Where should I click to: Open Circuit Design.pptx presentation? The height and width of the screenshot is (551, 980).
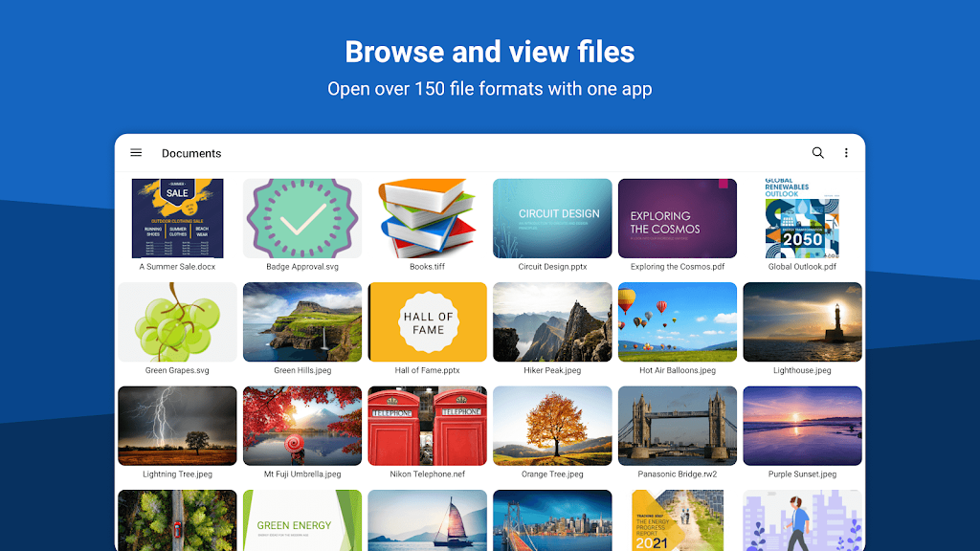pyautogui.click(x=552, y=218)
